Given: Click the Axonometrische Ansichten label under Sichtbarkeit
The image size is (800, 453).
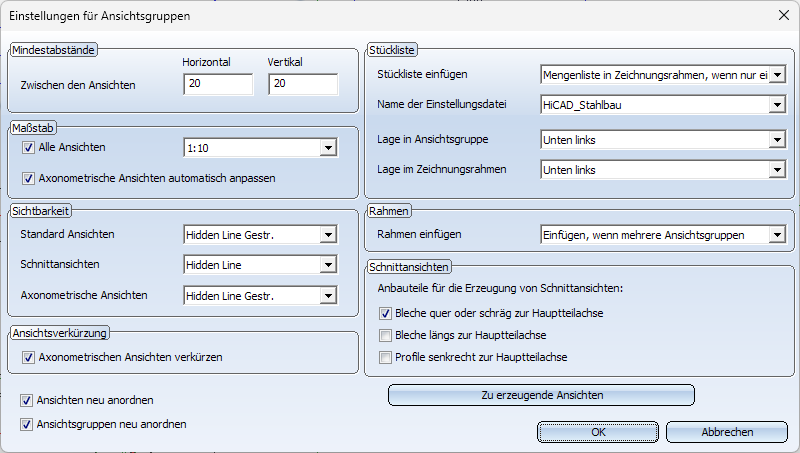Looking at the screenshot, I should click(x=84, y=295).
